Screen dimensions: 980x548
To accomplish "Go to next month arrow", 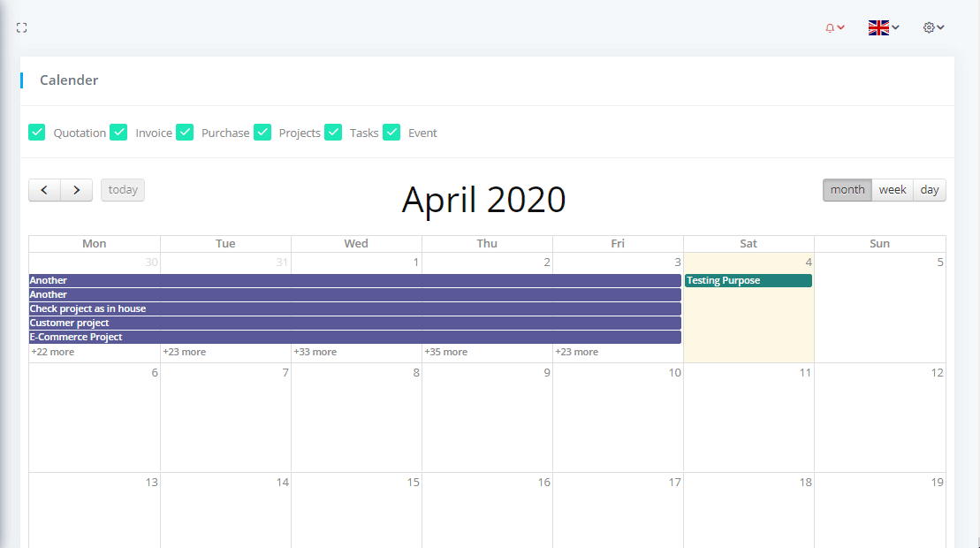I will coord(77,190).
